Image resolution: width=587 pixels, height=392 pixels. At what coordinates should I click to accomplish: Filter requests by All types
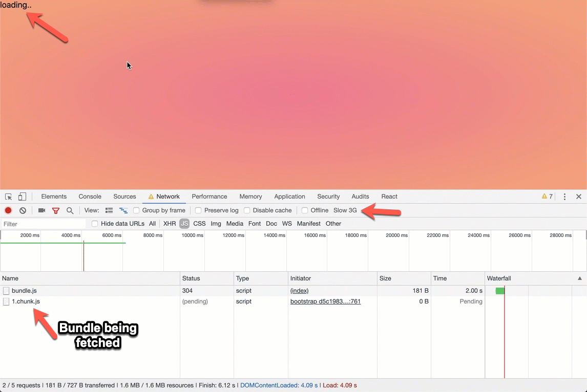[152, 224]
